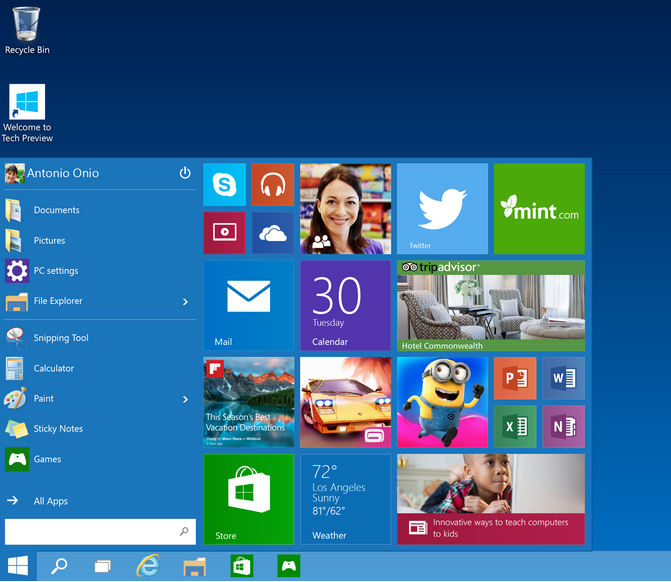671x582 pixels.
Task: Open the OneDrive cloud tile
Action: (x=272, y=233)
